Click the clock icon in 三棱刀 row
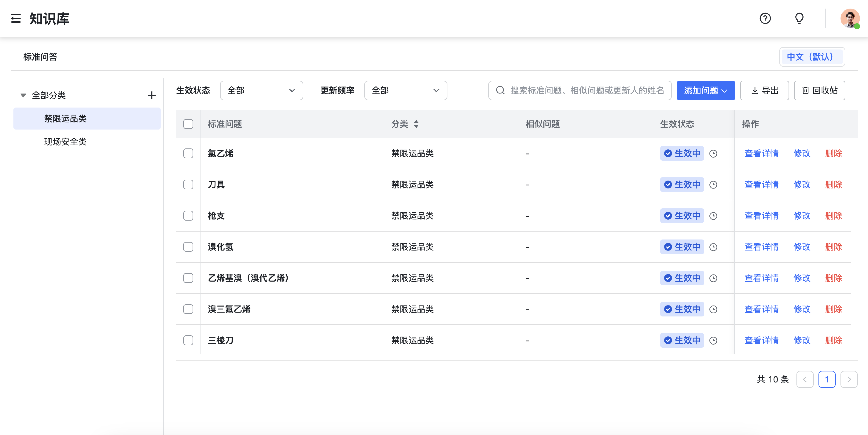 (713, 340)
